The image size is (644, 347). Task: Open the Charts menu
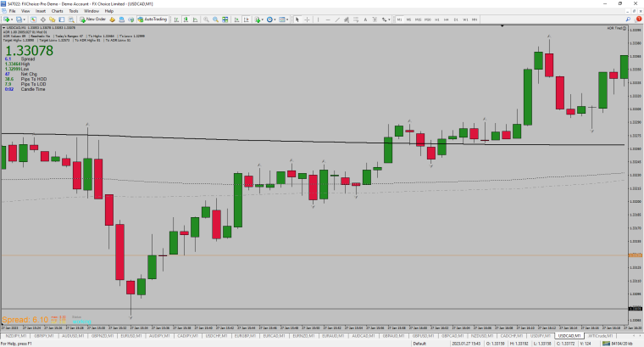[57, 11]
